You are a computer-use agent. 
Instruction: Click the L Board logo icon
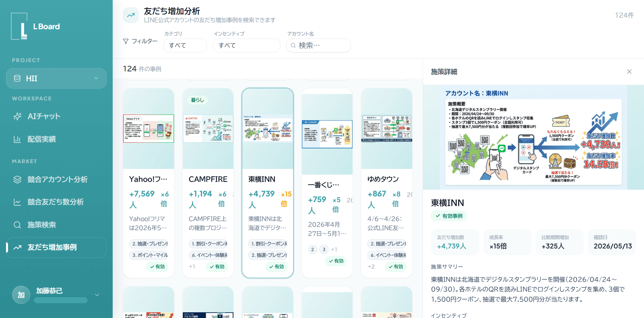[x=19, y=26]
